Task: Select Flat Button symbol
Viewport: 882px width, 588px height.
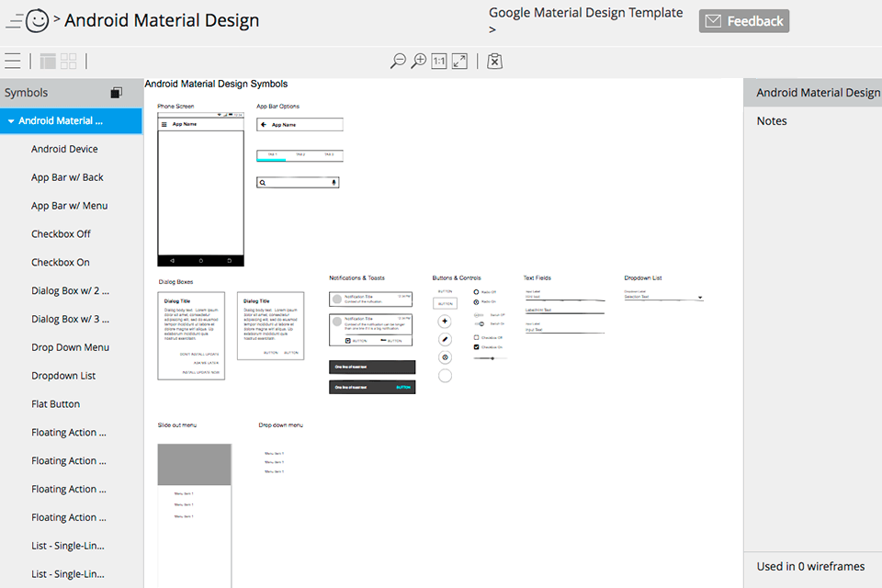Action: tap(56, 404)
